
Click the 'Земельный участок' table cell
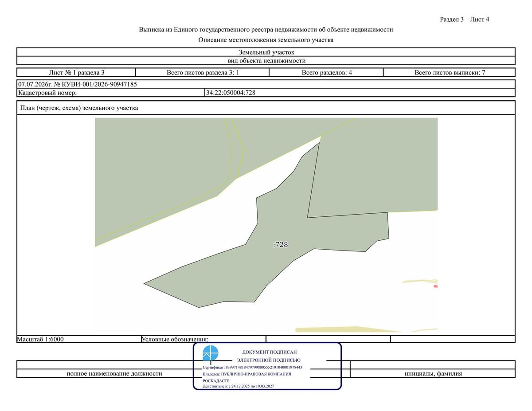pyautogui.click(x=266, y=52)
